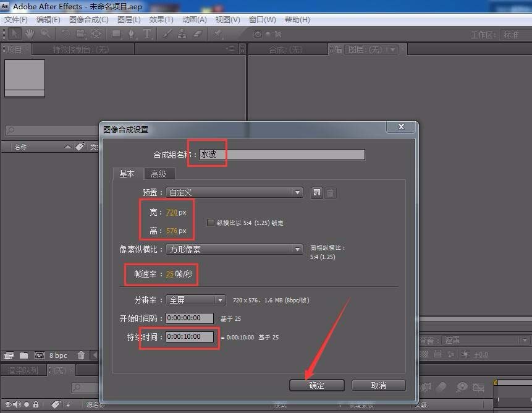Create new folder in project panel

(x=23, y=356)
